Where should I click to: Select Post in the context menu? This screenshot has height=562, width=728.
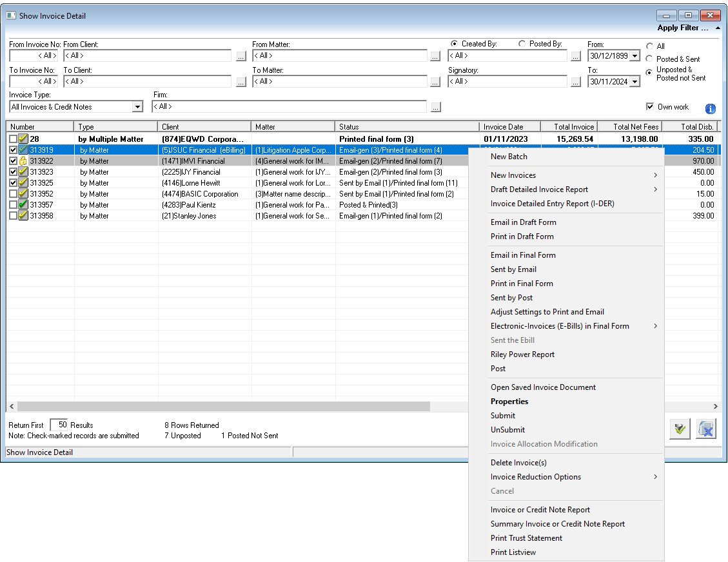pos(498,369)
